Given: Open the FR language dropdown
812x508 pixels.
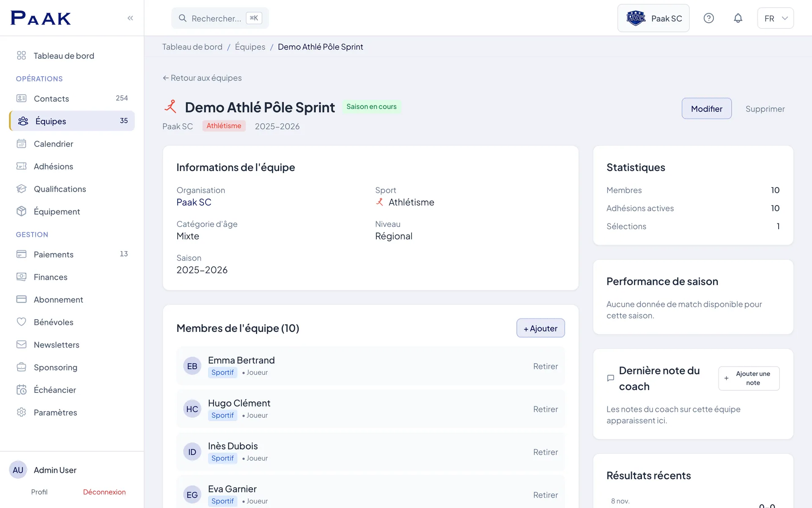Looking at the screenshot, I should coord(775,18).
